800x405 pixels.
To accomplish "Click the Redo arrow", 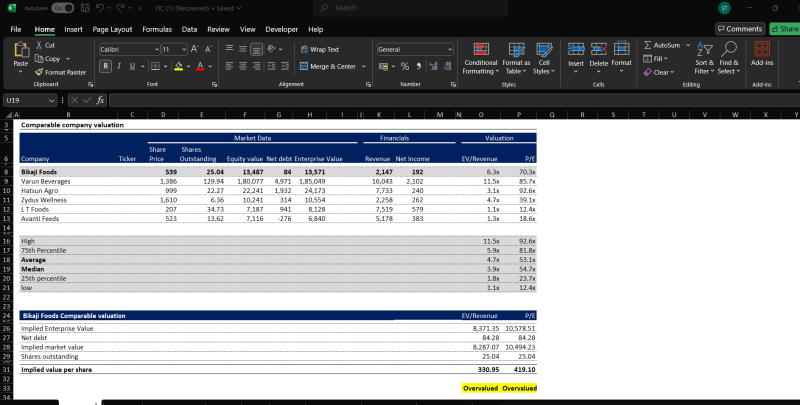I will point(120,8).
